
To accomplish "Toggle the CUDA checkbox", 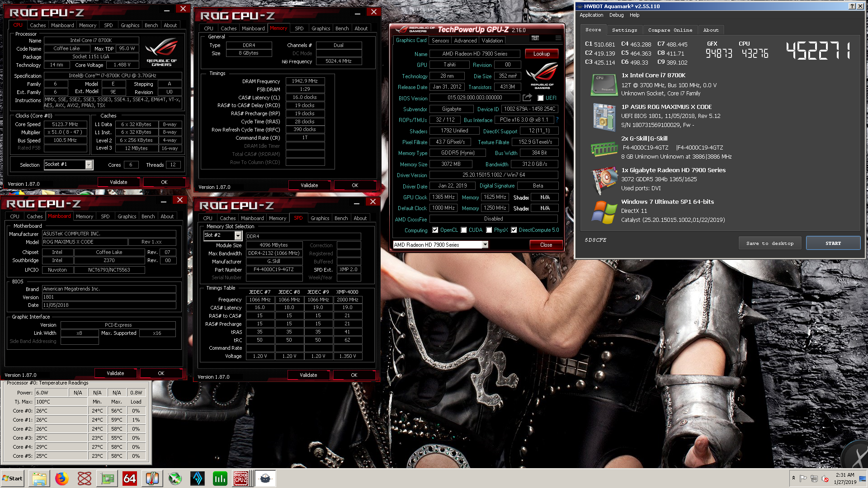I will (463, 230).
